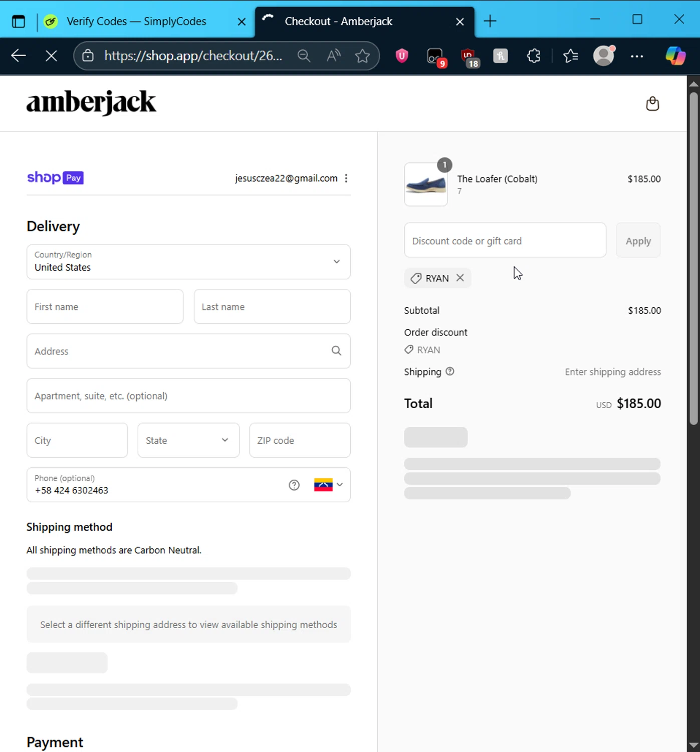Focus the Last name field
Image resolution: width=700 pixels, height=752 pixels.
272,306
